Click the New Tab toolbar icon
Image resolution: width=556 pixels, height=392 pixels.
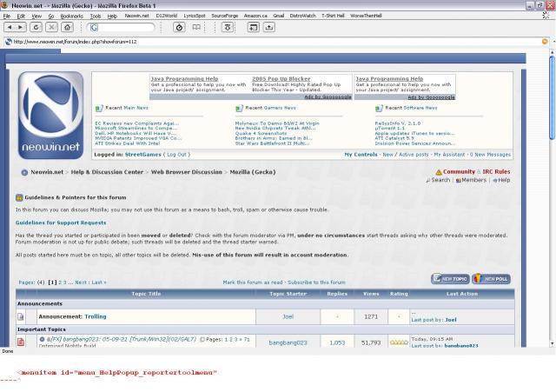(x=253, y=27)
